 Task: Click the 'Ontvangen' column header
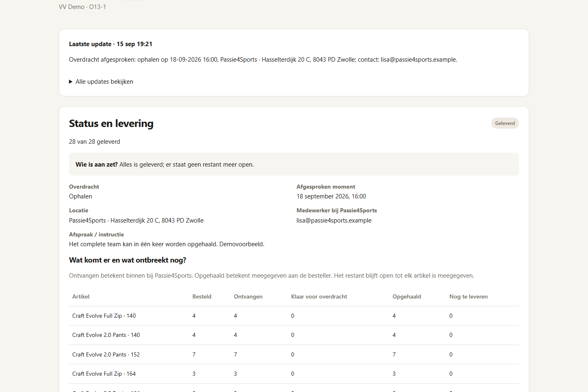pos(248,296)
